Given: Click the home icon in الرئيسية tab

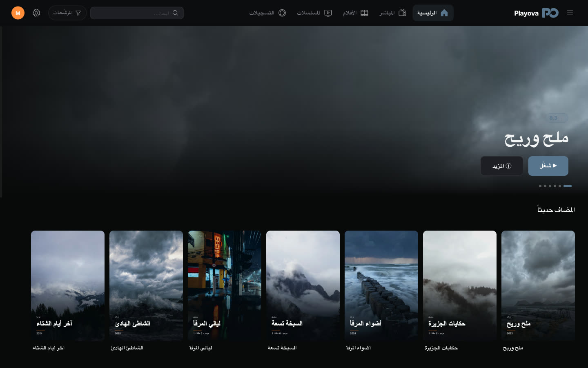Looking at the screenshot, I should point(444,13).
